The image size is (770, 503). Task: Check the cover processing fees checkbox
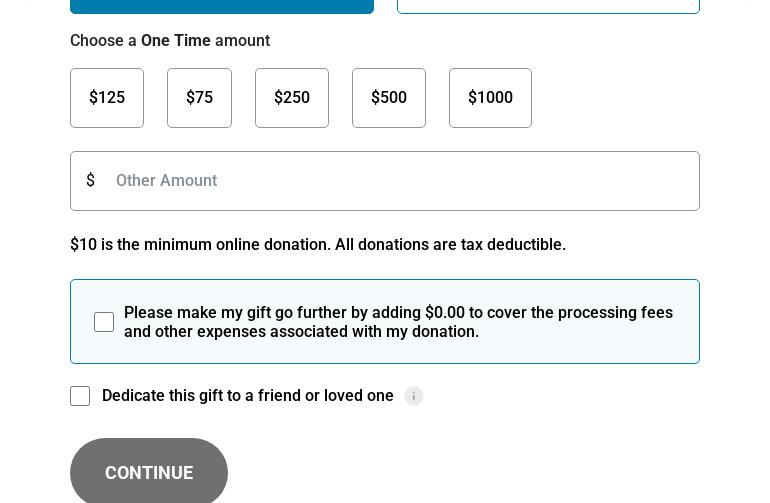[104, 322]
